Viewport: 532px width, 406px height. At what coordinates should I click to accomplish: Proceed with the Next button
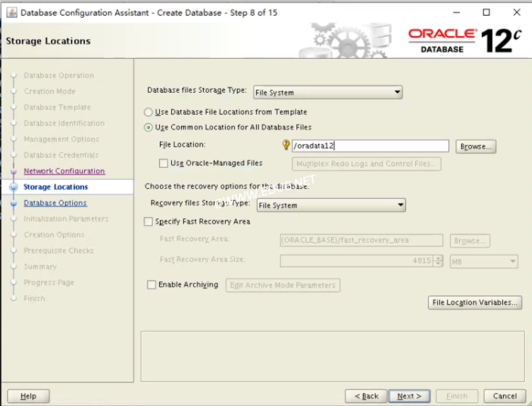click(409, 396)
